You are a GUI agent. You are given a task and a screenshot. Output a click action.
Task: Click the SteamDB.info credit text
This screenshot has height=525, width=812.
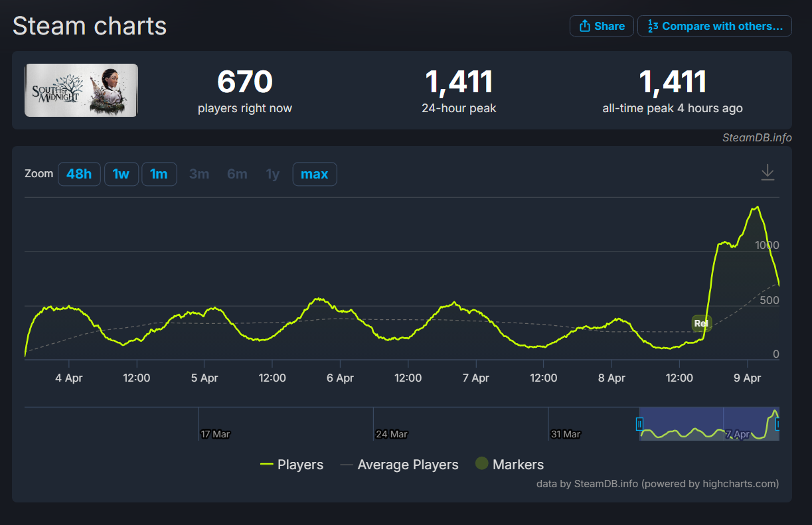pos(757,138)
